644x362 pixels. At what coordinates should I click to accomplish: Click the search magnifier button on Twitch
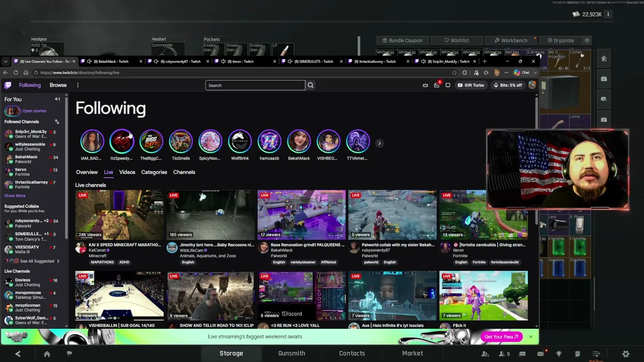310,85
